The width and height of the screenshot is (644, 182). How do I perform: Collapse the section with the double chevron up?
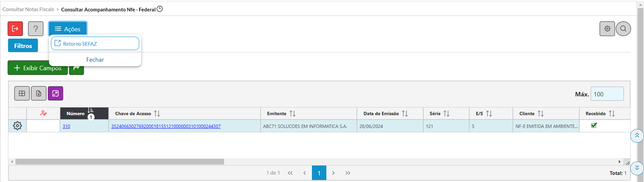[x=637, y=135]
